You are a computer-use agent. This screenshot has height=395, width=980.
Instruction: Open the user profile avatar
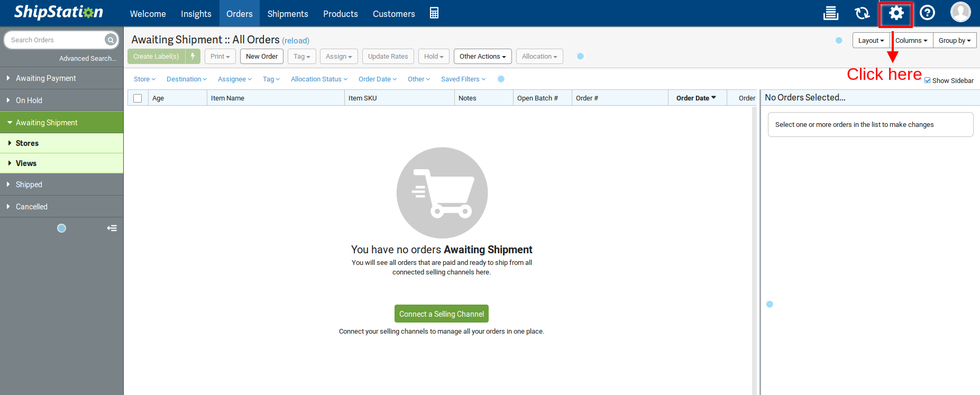pos(960,12)
